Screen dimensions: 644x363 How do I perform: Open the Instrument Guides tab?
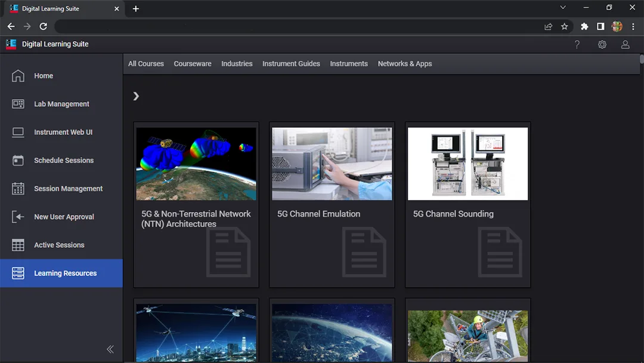(x=291, y=64)
